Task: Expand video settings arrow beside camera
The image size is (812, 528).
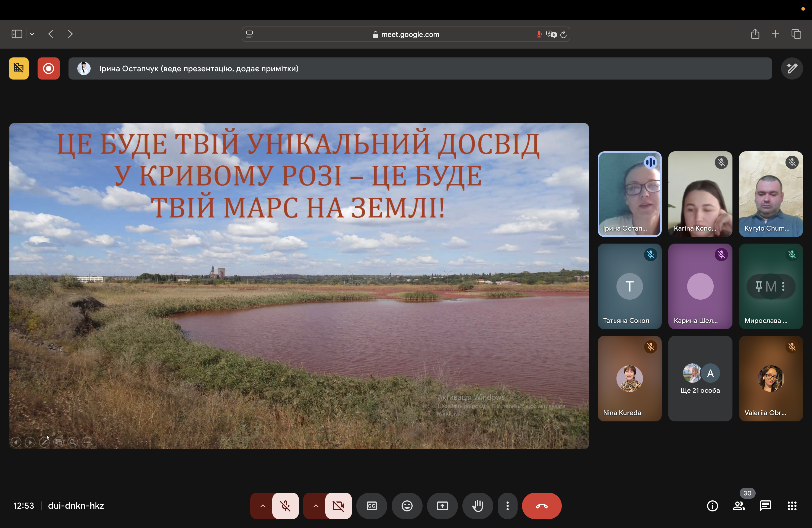Action: click(316, 506)
